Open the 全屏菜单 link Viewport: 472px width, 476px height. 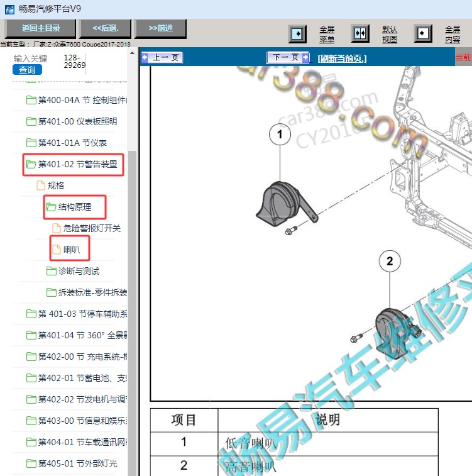[x=327, y=35]
